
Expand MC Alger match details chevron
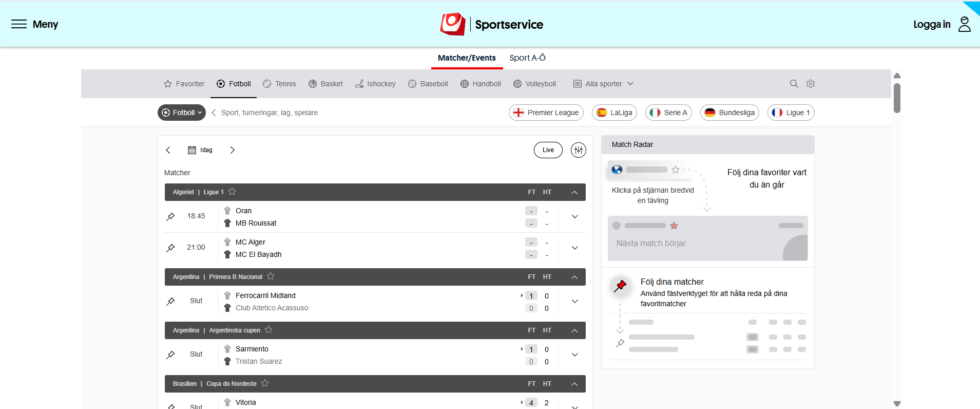tap(574, 248)
